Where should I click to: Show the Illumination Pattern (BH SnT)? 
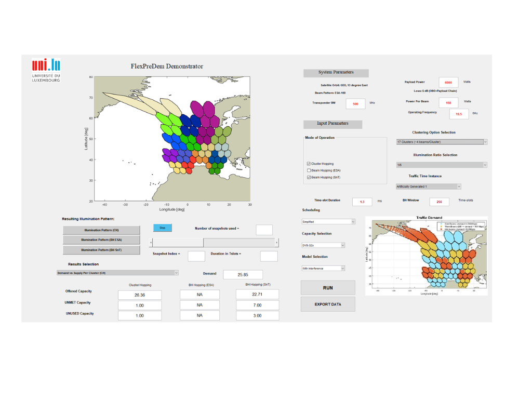click(x=101, y=250)
